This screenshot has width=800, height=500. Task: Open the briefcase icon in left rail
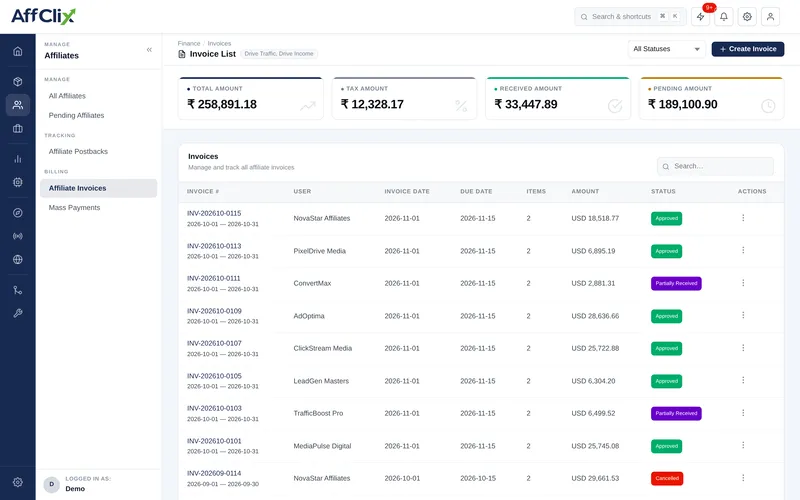[x=18, y=128]
